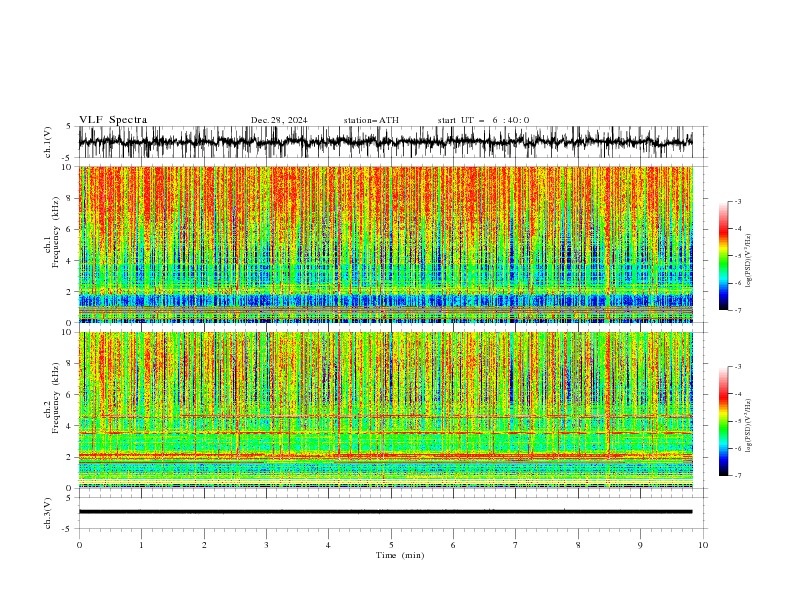792x612 pixels.
Task: Click the time axis tick "0"
Action: coord(79,545)
